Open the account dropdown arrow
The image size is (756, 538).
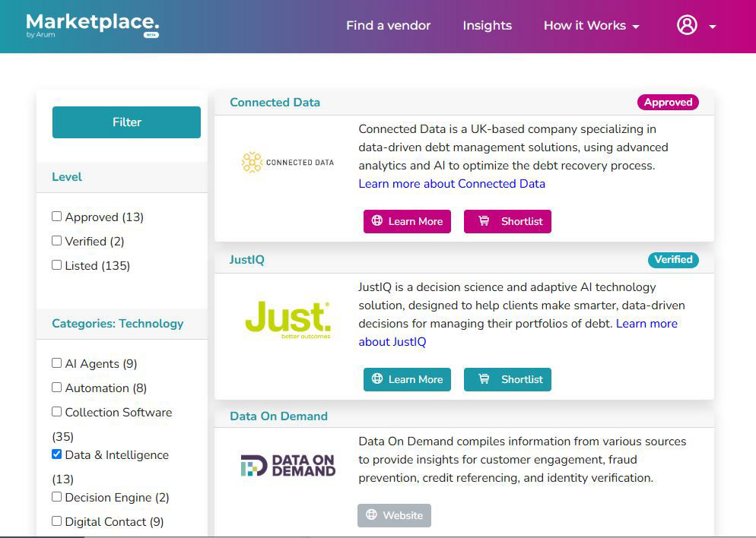[x=713, y=27]
